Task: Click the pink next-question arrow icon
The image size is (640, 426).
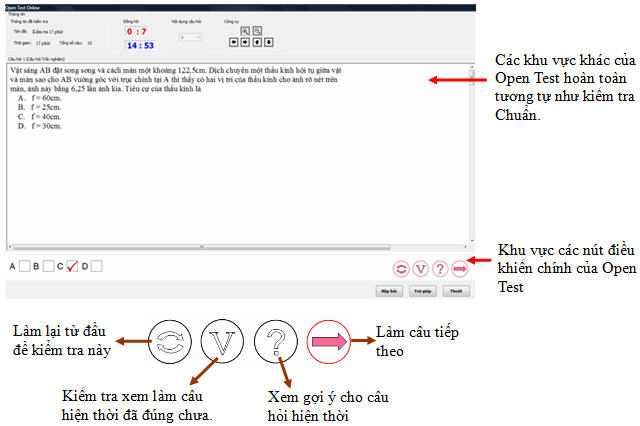Action: click(x=460, y=269)
